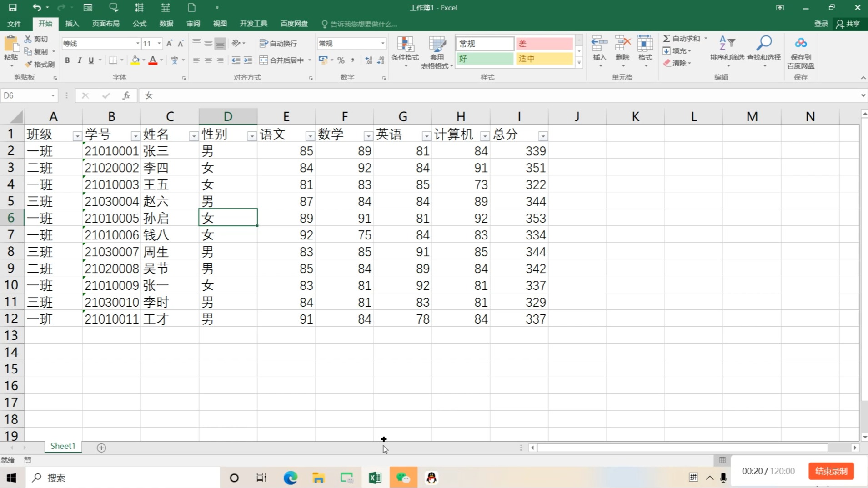This screenshot has height=488, width=868.
Task: Open the 页面布局 (Page Layout) tab
Action: click(x=105, y=24)
